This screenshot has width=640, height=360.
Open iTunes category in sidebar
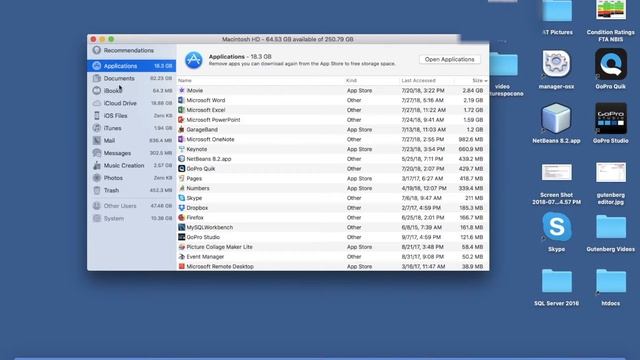coord(131,128)
